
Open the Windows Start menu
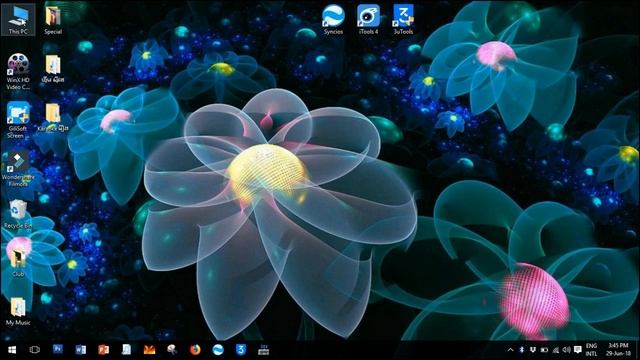pyautogui.click(x=12, y=350)
